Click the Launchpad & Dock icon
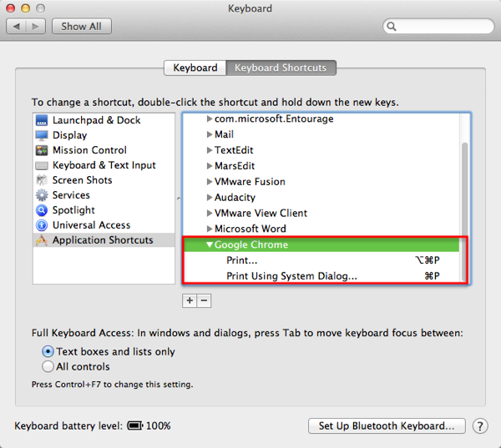The height and width of the screenshot is (448, 501). pos(42,120)
